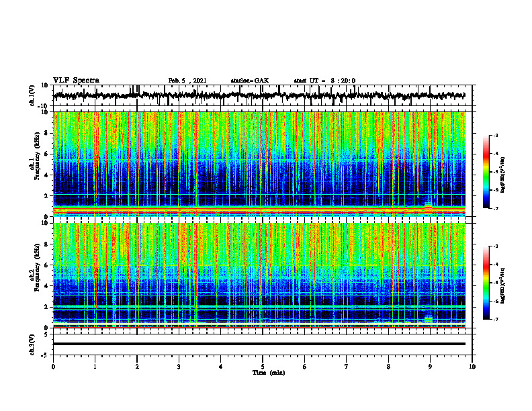Click the "VLF Spectra" title text
This screenshot has width=532, height=411.
pyautogui.click(x=76, y=81)
